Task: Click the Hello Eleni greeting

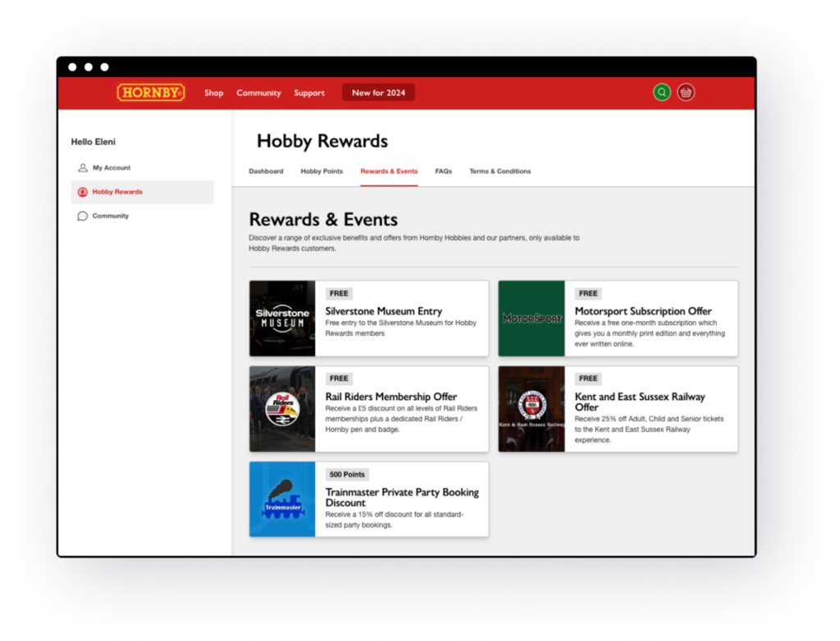Action: [x=94, y=142]
